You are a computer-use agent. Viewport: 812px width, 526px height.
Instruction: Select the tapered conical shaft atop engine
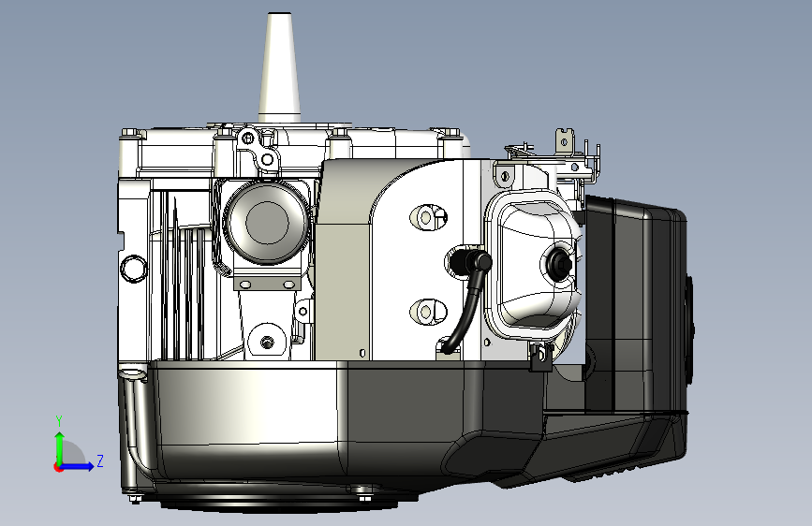[x=280, y=67]
